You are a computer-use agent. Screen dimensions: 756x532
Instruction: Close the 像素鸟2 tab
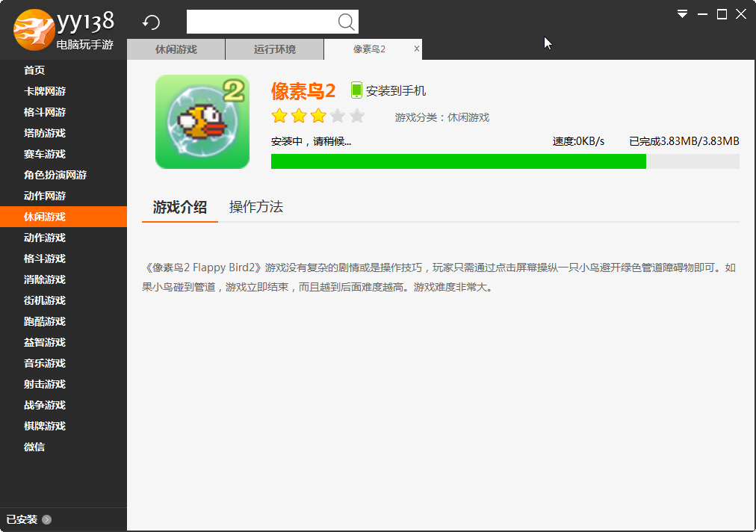[x=417, y=49]
